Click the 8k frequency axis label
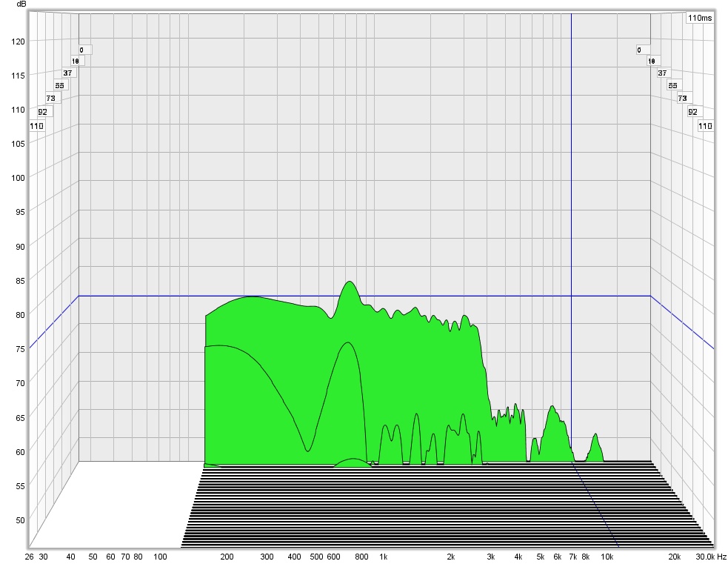The image size is (728, 564). point(586,557)
